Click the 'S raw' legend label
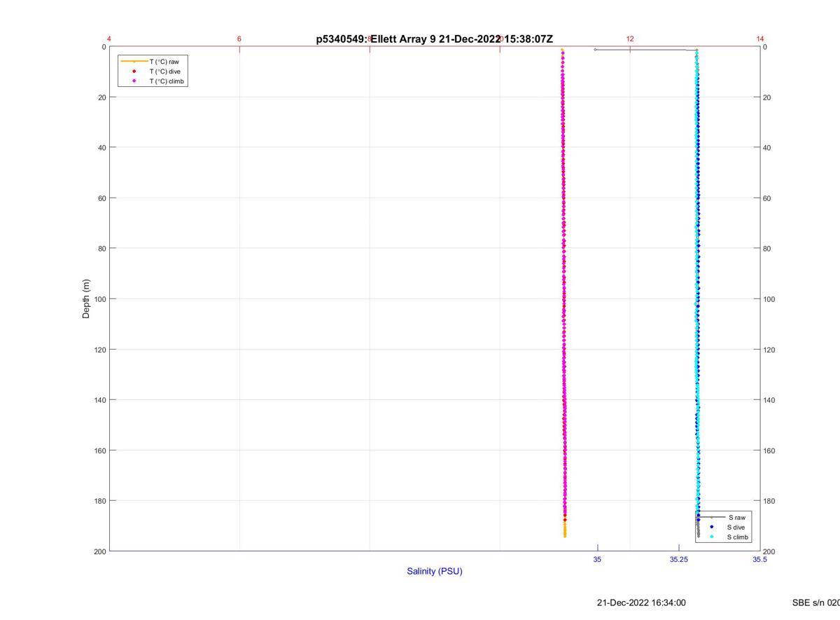840x620 pixels. [736, 517]
